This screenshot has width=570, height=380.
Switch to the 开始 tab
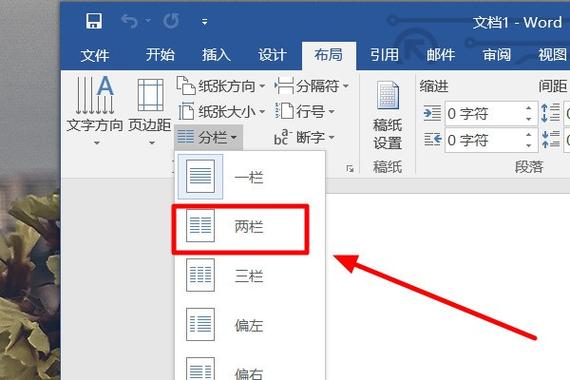(160, 55)
